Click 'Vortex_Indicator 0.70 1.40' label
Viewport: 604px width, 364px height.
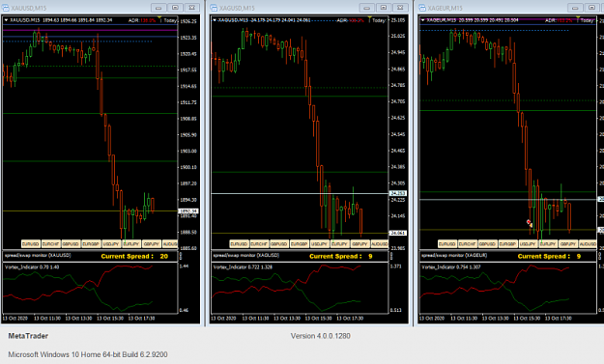coord(32,266)
